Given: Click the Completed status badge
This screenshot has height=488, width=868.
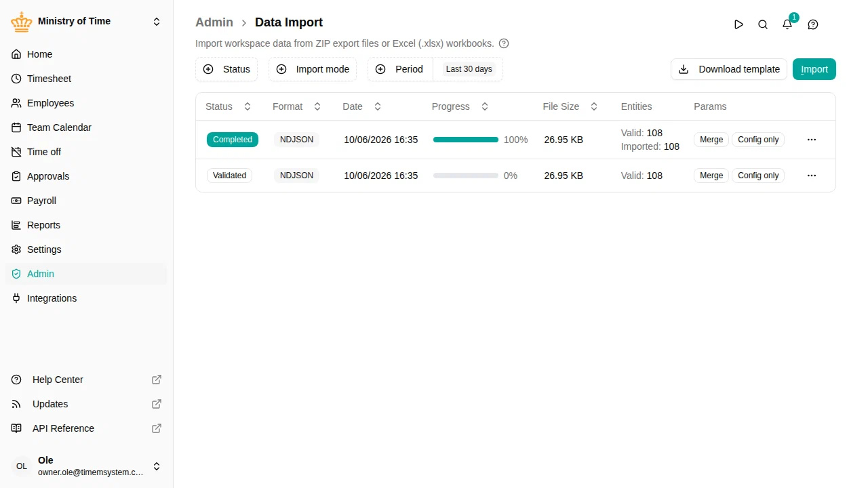Looking at the screenshot, I should [233, 140].
